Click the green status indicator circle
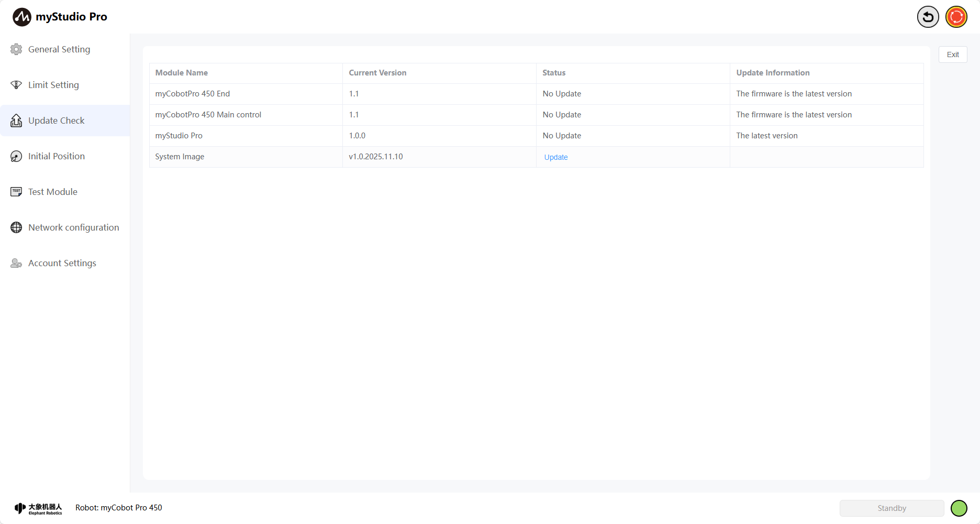Image resolution: width=980 pixels, height=524 pixels. coord(959,508)
